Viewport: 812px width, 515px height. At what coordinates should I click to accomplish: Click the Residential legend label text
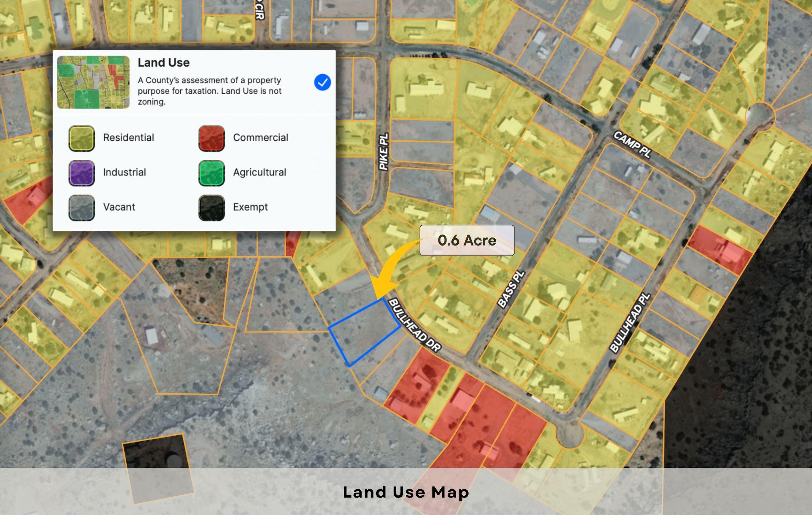[x=128, y=138]
